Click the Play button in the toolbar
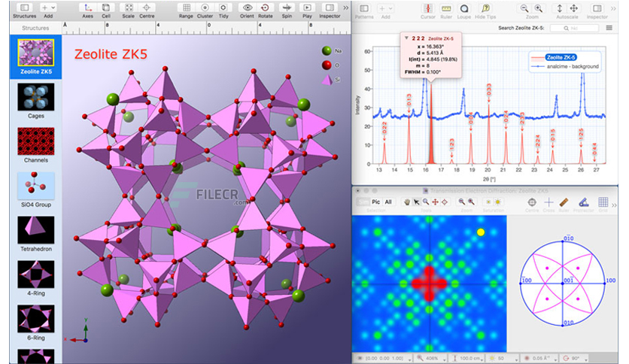 (x=307, y=8)
